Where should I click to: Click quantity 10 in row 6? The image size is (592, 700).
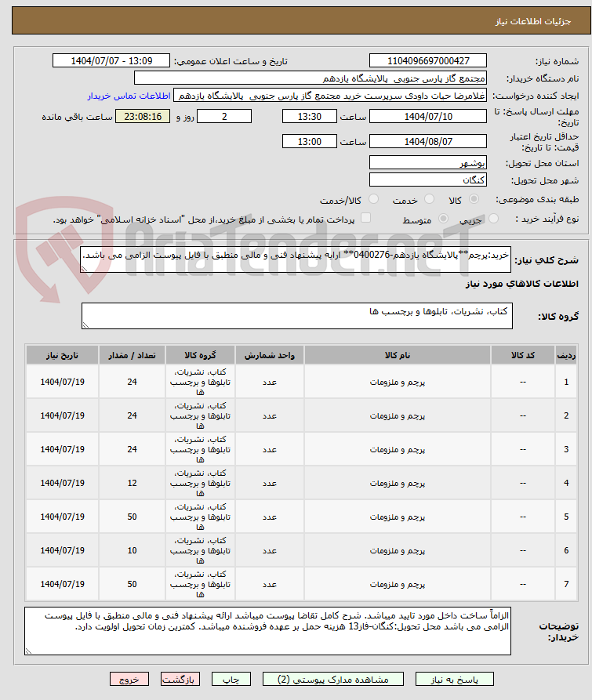click(133, 550)
